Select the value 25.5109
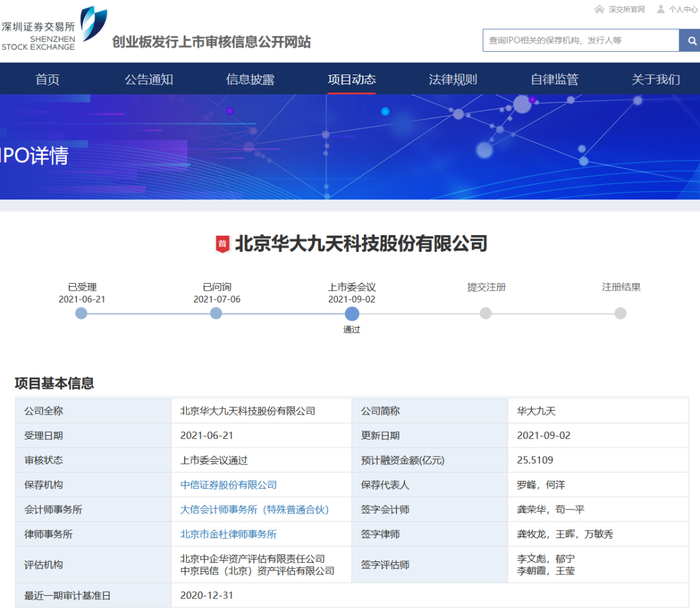 [535, 460]
